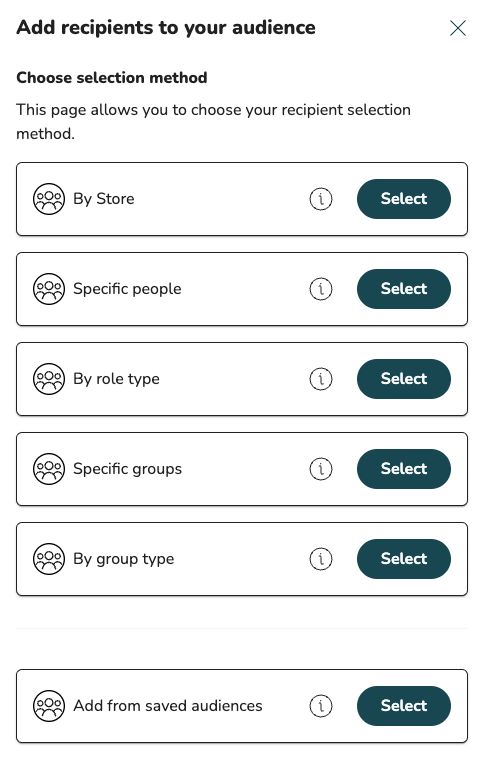Choose Select for Specific people

[404, 289]
